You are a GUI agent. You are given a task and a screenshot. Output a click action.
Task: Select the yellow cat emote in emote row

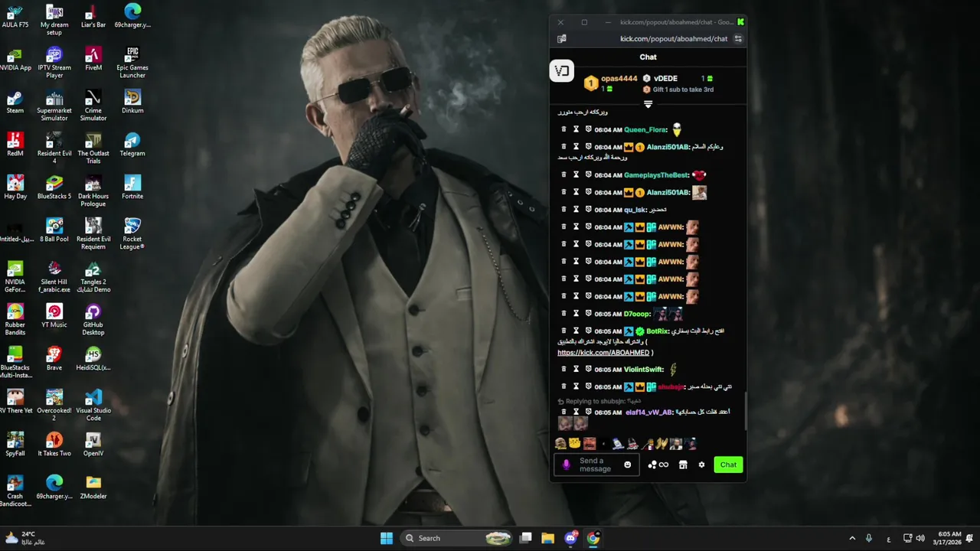tap(575, 444)
